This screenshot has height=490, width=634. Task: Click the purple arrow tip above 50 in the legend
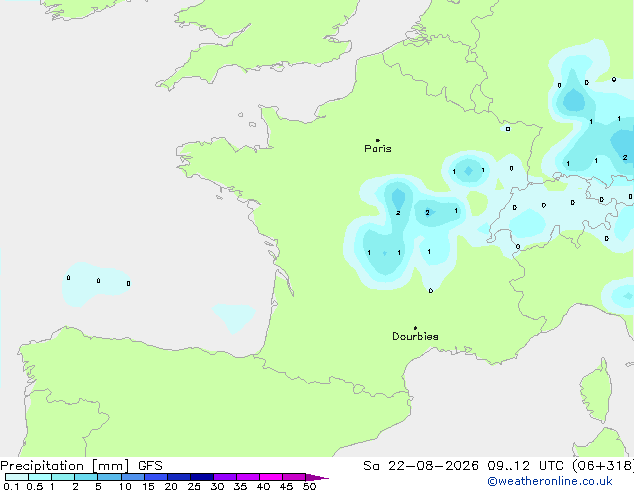317,477
